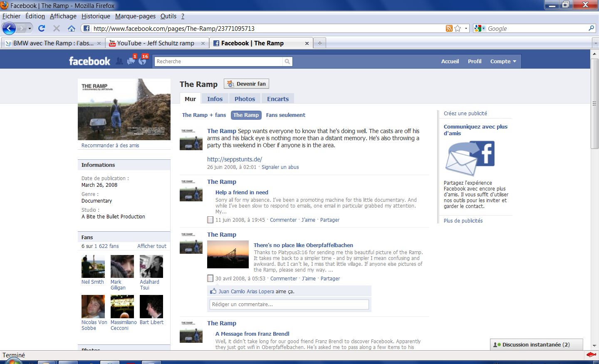Open Facebook messages icon with badge
599x364 pixels.
click(131, 61)
